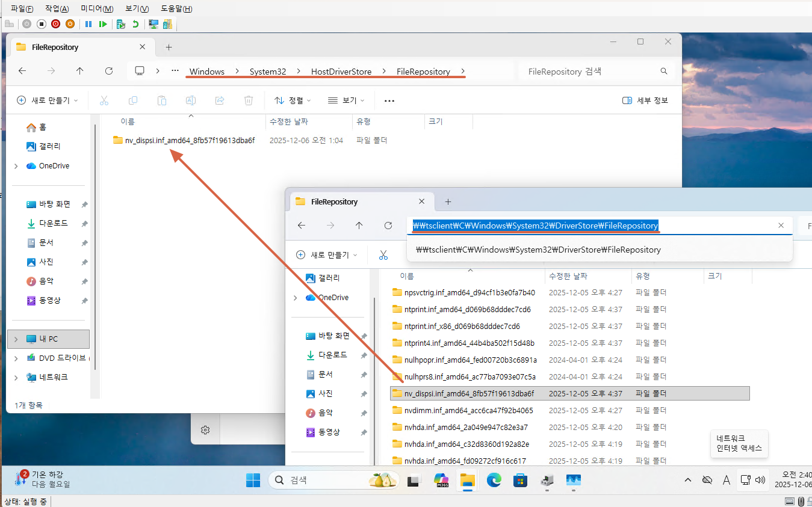Image resolution: width=812 pixels, height=507 pixels.
Task: Launch Microsoft Edge from the taskbar
Action: (x=494, y=480)
